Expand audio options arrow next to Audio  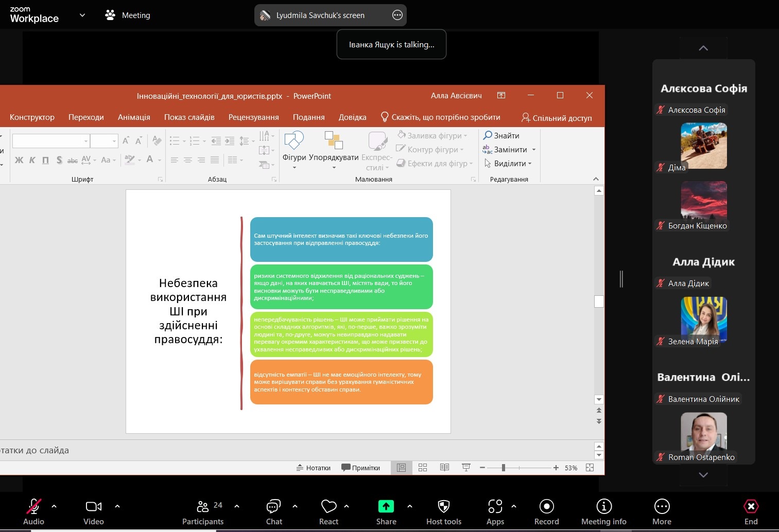coord(54,506)
